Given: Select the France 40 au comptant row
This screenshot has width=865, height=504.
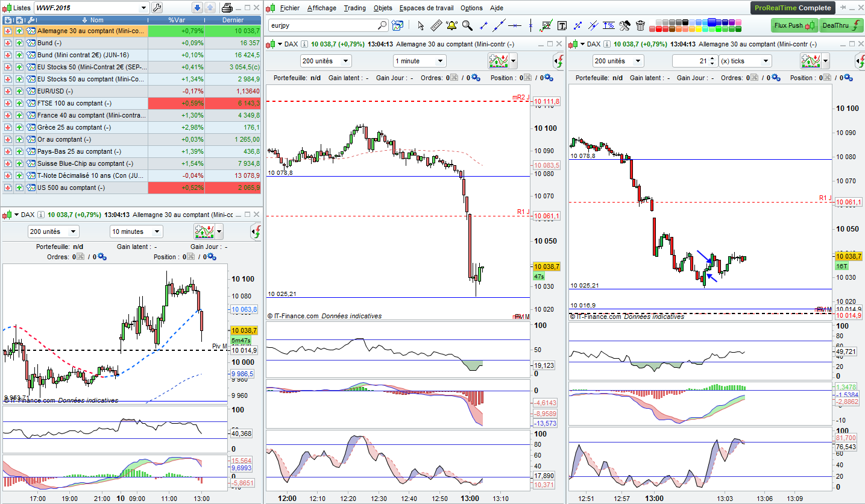Looking at the screenshot, I should (x=131, y=115).
